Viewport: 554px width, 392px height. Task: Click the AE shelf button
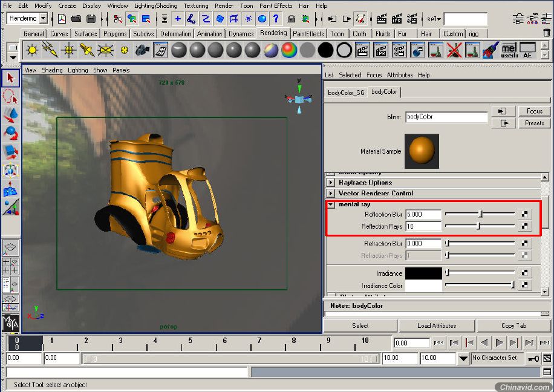pyautogui.click(x=527, y=50)
